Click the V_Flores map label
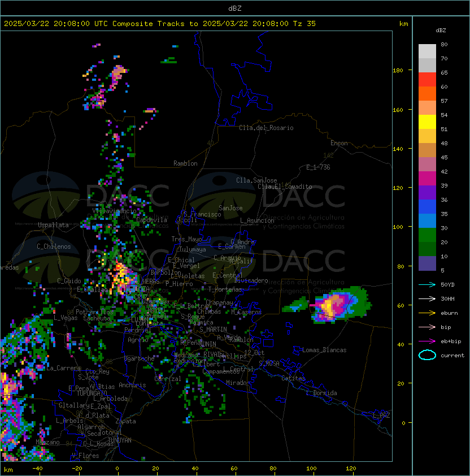 [x=85, y=456]
